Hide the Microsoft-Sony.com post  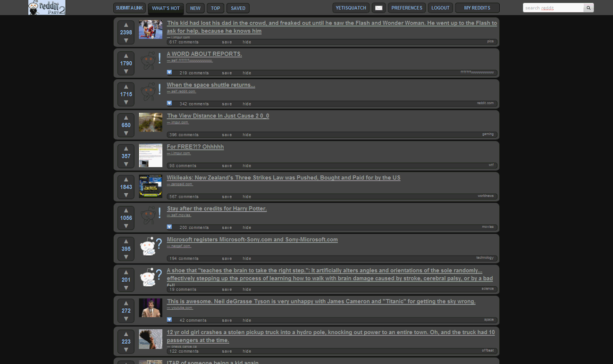click(x=247, y=258)
